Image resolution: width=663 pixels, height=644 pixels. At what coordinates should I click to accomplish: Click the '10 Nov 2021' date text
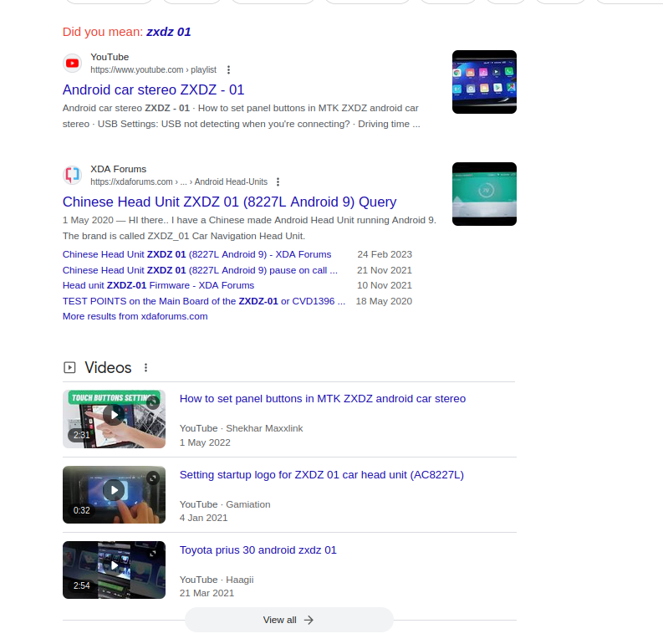[385, 285]
